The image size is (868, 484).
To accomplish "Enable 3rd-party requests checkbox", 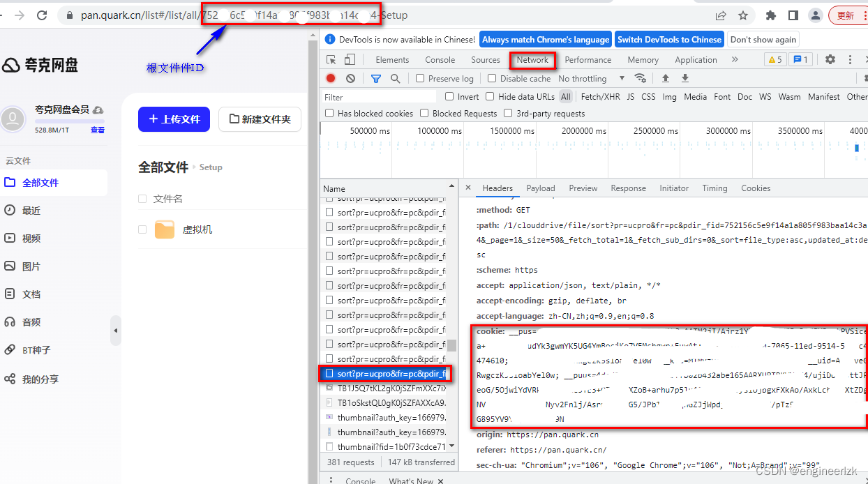I will click(x=509, y=113).
